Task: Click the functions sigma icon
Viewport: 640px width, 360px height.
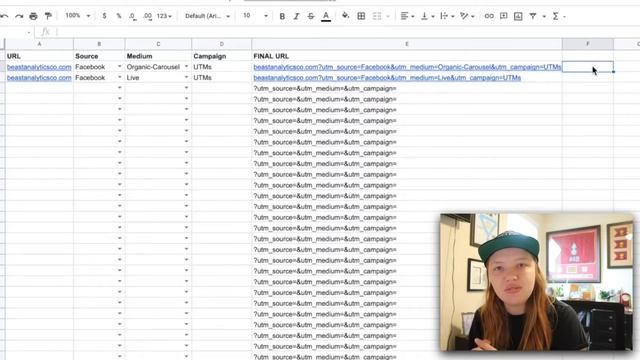Action: (x=556, y=16)
